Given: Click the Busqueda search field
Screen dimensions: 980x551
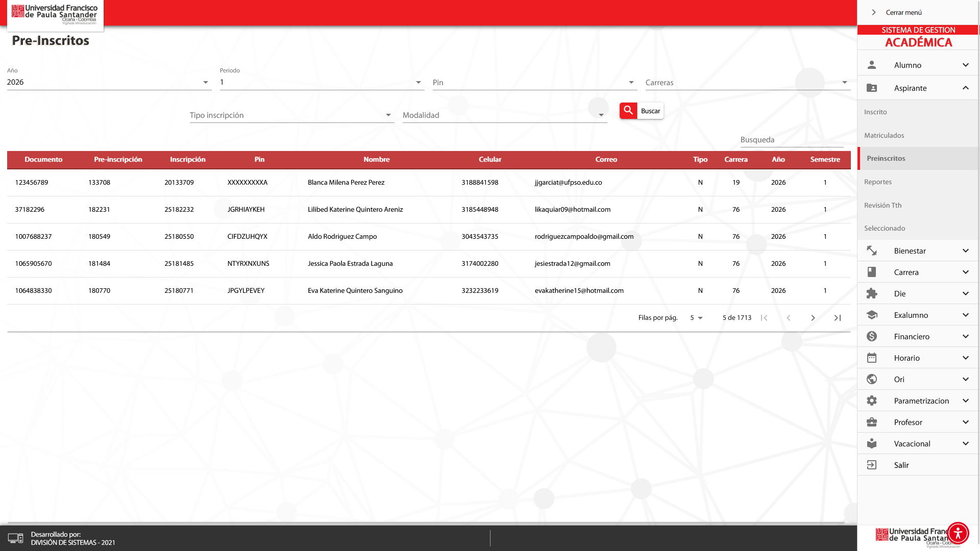Looking at the screenshot, I should (791, 140).
